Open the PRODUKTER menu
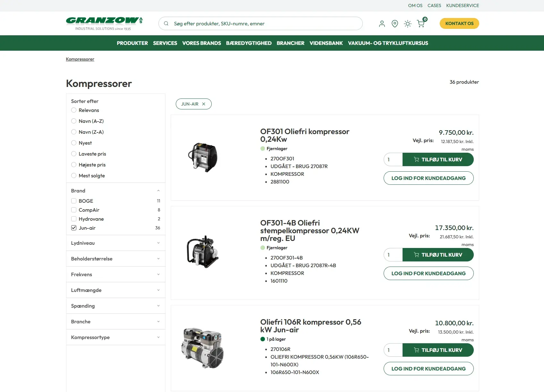 point(132,43)
